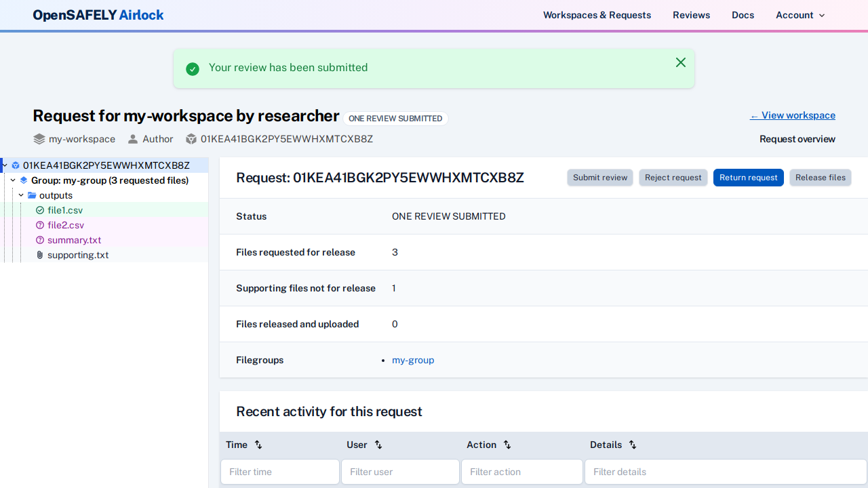The height and width of the screenshot is (488, 868).
Task: Click the green success checkmark icon
Action: [193, 68]
